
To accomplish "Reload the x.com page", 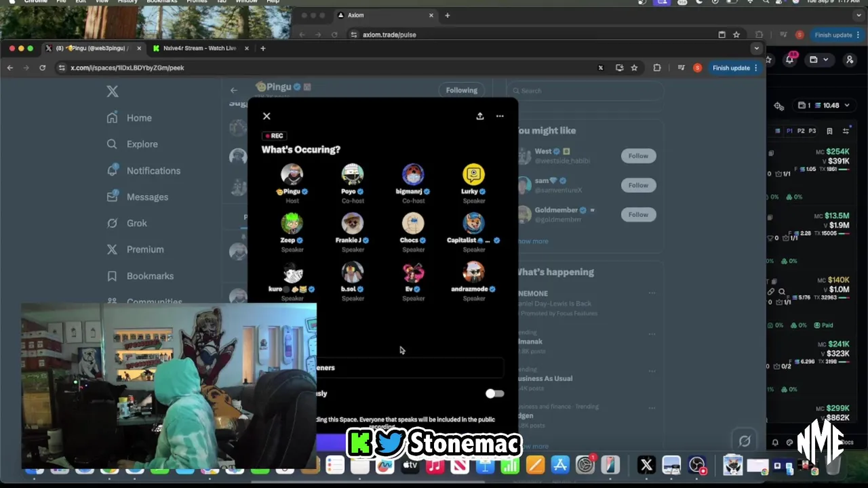I will 42,68.
